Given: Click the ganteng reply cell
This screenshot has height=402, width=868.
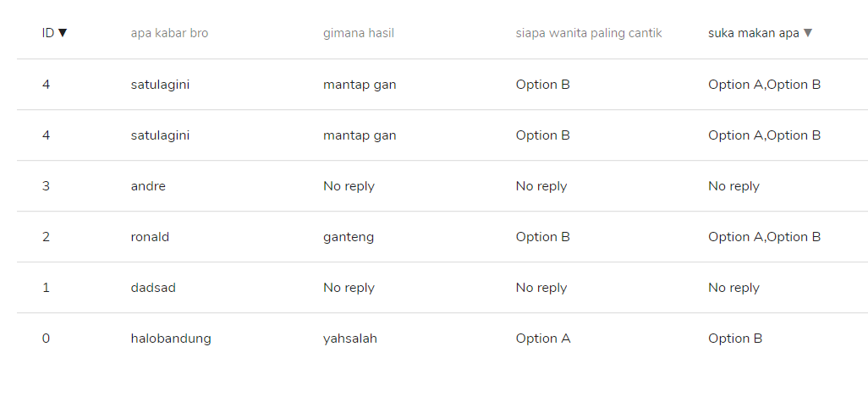Looking at the screenshot, I should (x=349, y=237).
